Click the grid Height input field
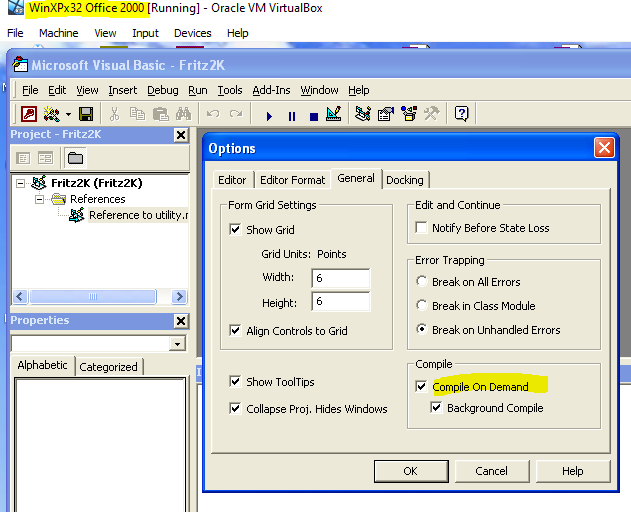 (341, 301)
